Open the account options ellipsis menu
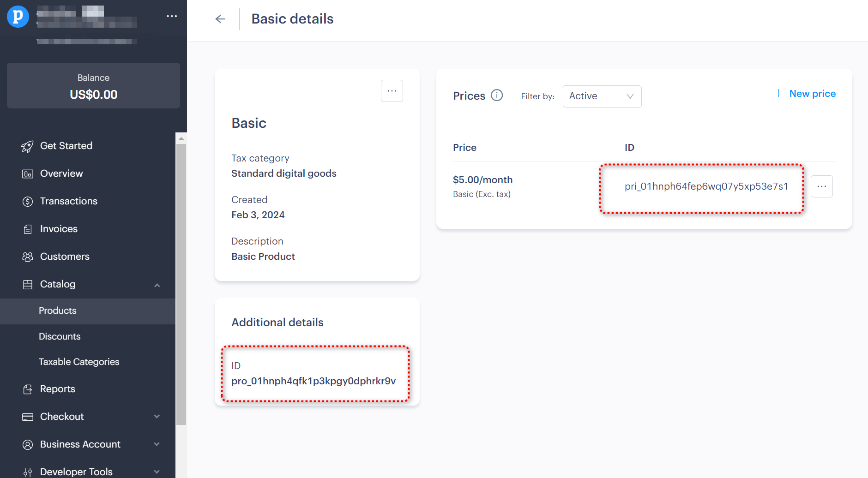This screenshot has height=478, width=868. pos(172,16)
